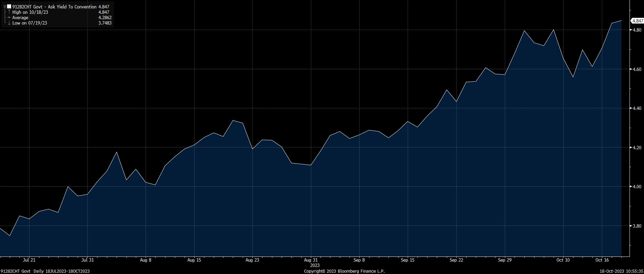The height and width of the screenshot is (274, 644).
Task: Click the 4.2862 average value in legend
Action: coord(105,17)
